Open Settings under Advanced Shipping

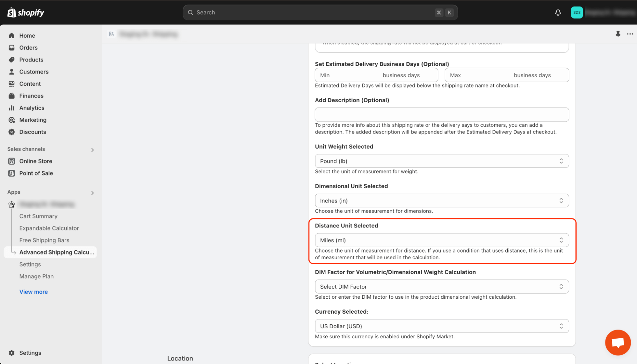point(30,264)
